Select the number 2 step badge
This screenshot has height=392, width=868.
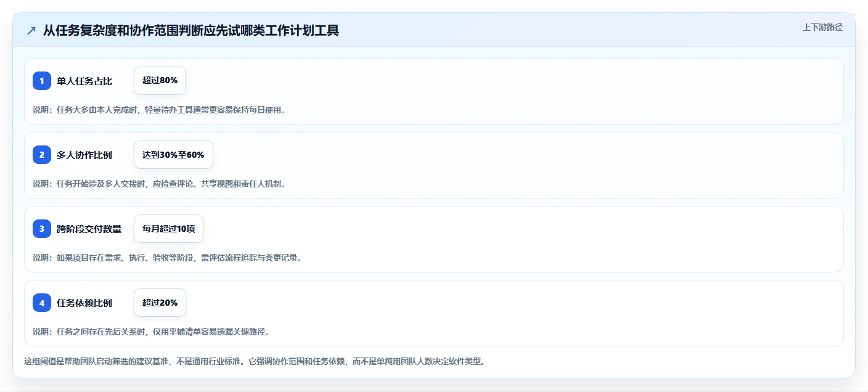click(x=42, y=155)
